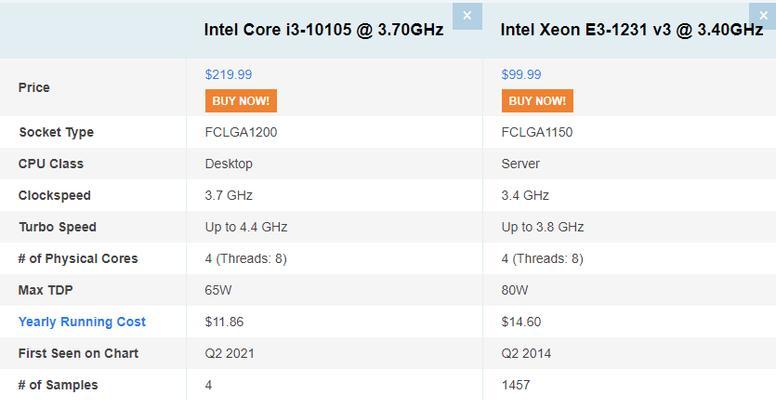Open the $99.99 price link
This screenshot has width=776, height=400.
[521, 75]
